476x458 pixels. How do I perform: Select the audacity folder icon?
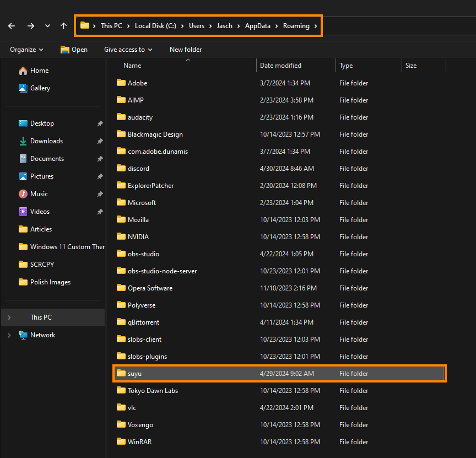[121, 117]
